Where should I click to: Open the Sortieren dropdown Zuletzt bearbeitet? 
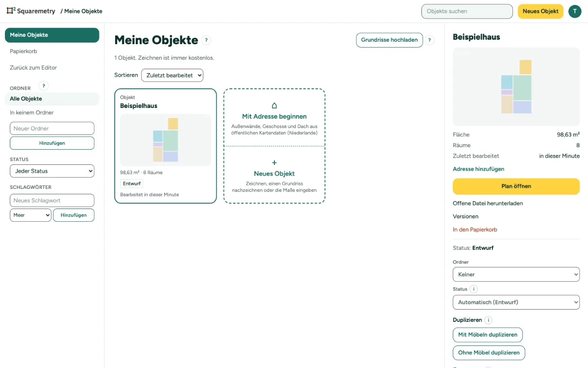click(x=172, y=75)
